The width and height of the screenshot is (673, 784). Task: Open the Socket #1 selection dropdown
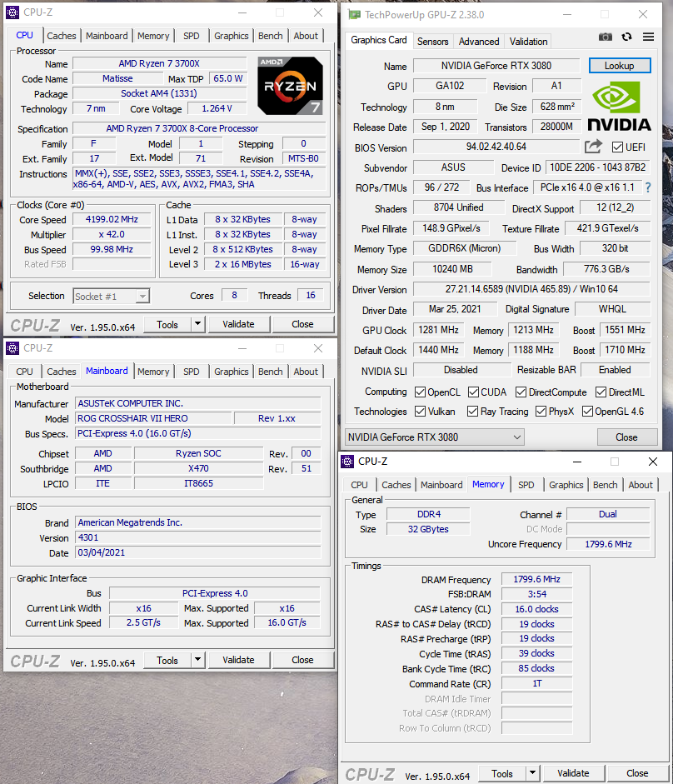(111, 296)
